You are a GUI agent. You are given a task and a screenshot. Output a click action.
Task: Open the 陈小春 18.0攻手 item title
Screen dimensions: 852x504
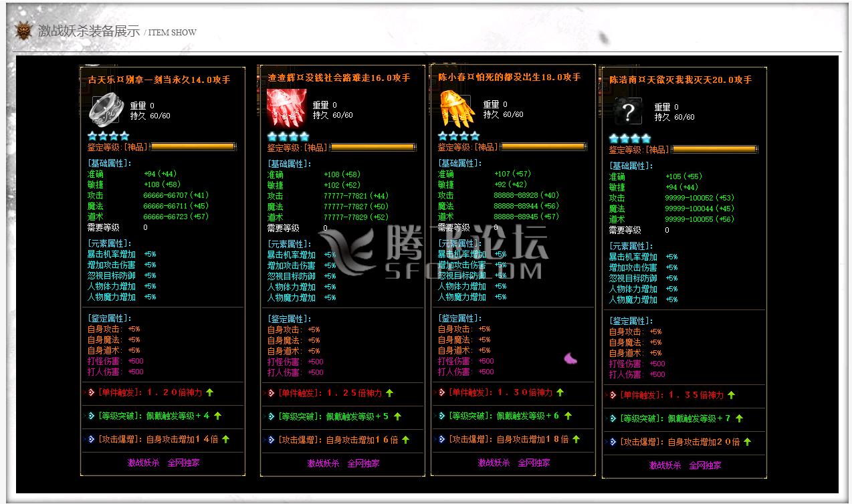click(510, 78)
